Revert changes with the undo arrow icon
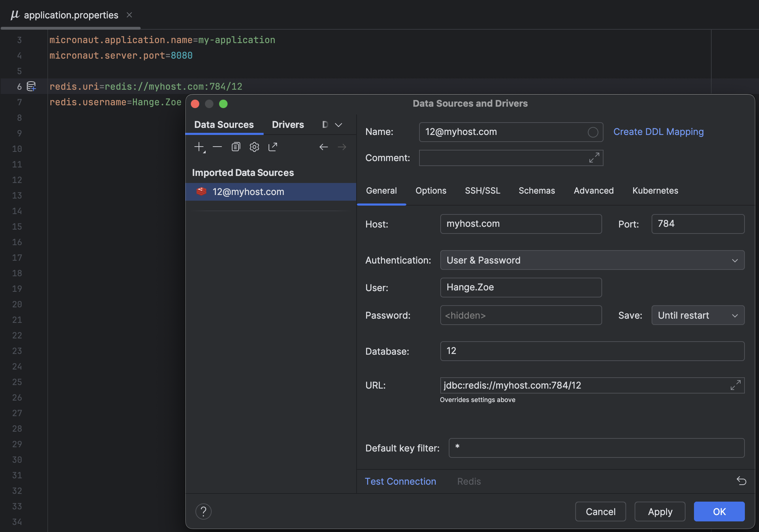759x532 pixels. pyautogui.click(x=741, y=481)
